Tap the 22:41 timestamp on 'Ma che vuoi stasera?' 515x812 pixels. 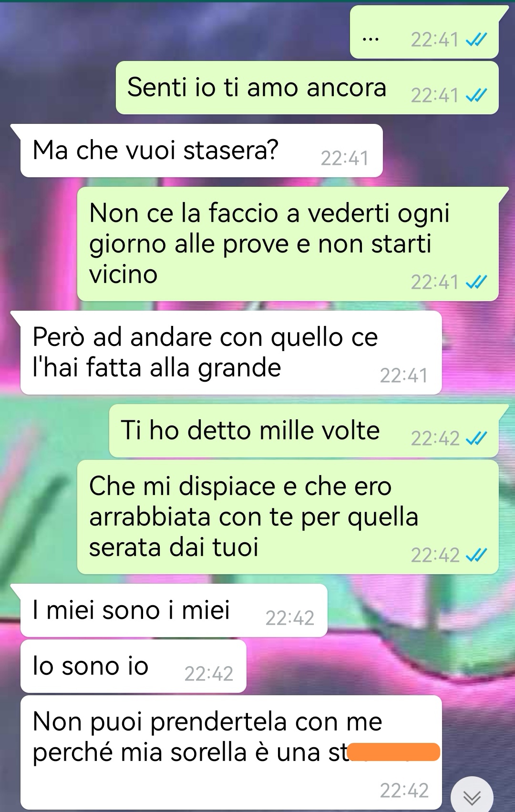[345, 158]
